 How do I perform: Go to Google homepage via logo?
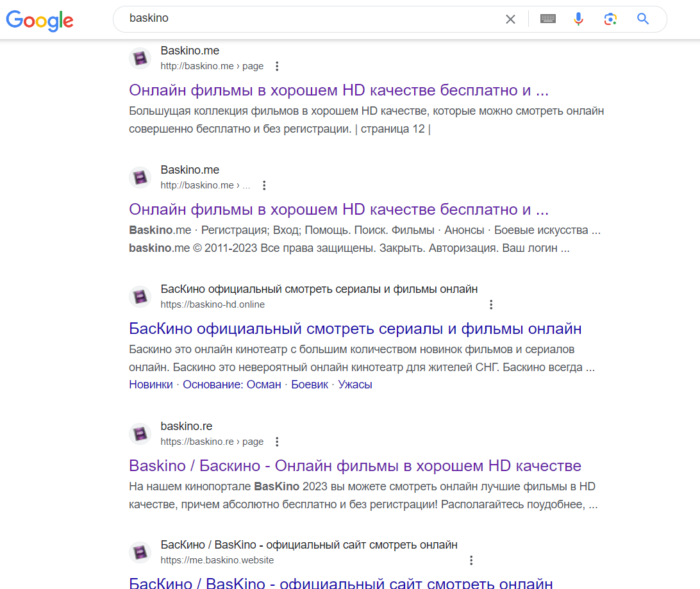click(x=40, y=20)
